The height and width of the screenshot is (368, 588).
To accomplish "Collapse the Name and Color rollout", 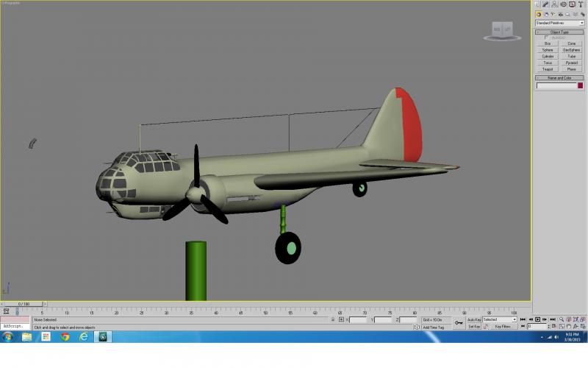I will (559, 78).
